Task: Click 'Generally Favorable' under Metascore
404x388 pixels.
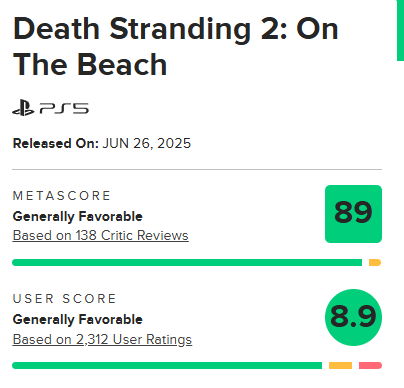Action: (78, 216)
